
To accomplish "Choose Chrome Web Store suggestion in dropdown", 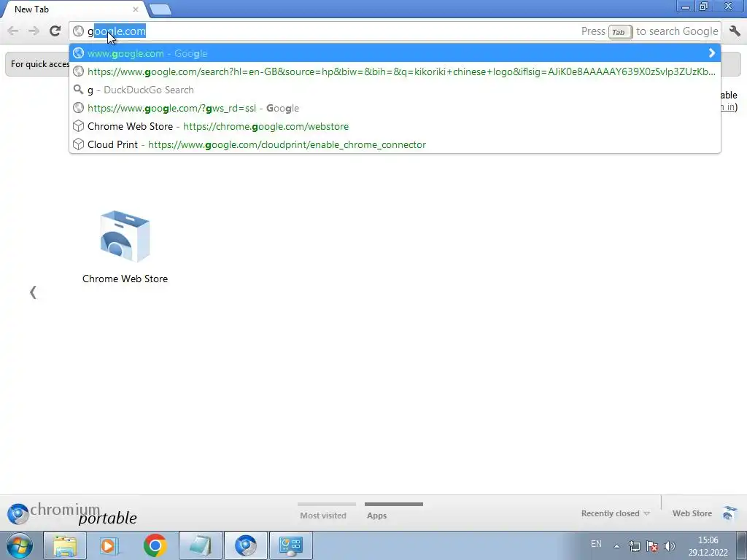I will [x=395, y=126].
